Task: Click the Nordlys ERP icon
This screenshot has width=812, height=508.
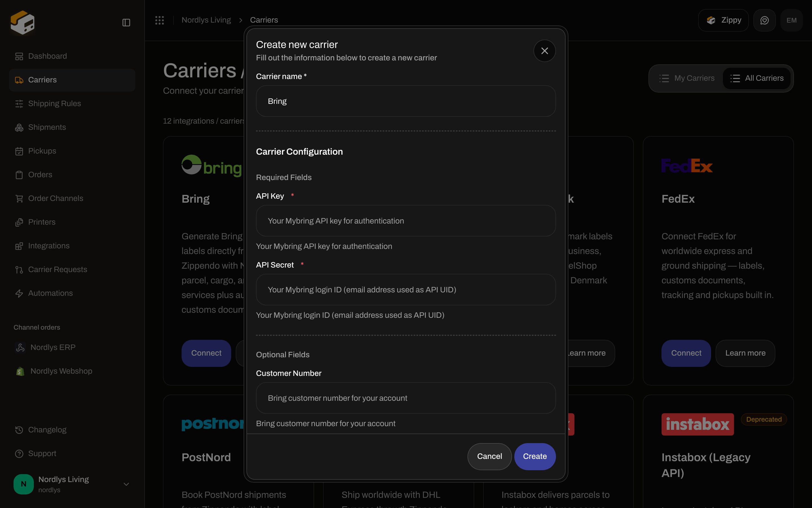Action: 20,347
